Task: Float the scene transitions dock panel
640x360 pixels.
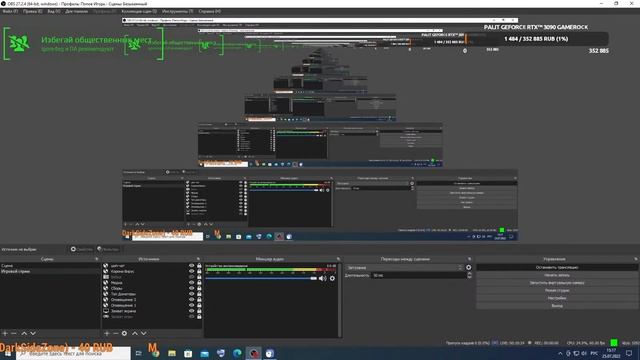Action: 469,259
